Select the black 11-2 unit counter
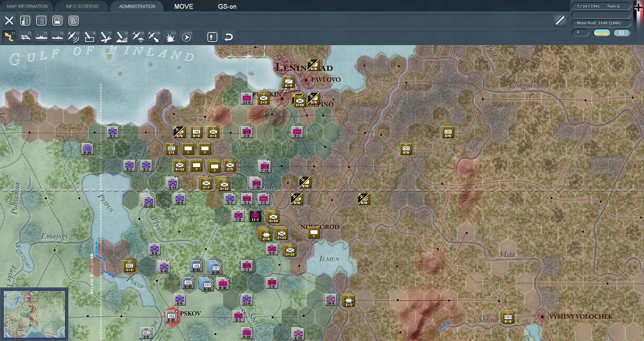Image resolution: width=644 pixels, height=341 pixels. [255, 216]
